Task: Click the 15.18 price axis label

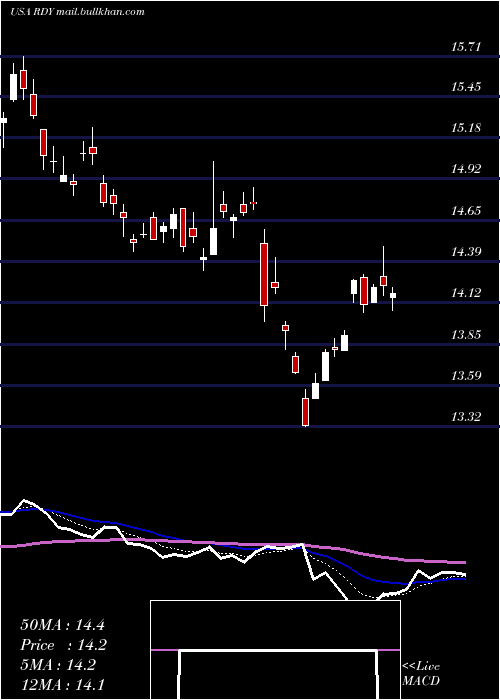Action: pos(467,128)
